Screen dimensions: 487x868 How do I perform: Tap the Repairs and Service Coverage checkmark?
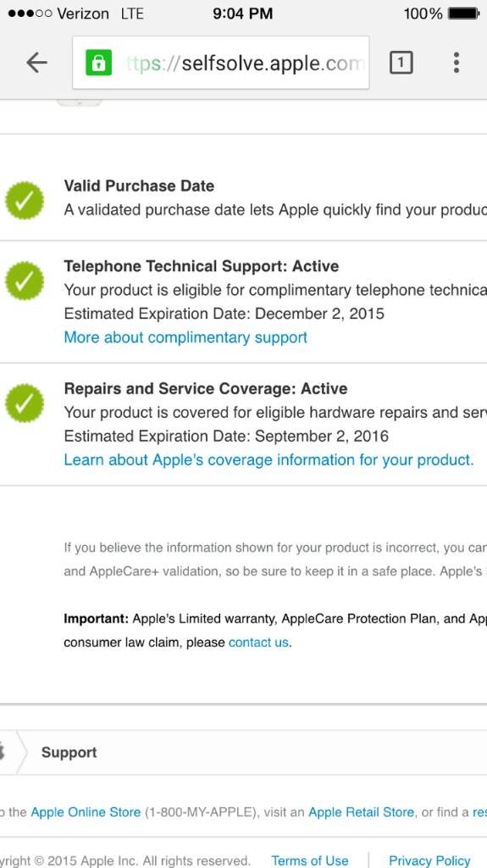(x=25, y=403)
